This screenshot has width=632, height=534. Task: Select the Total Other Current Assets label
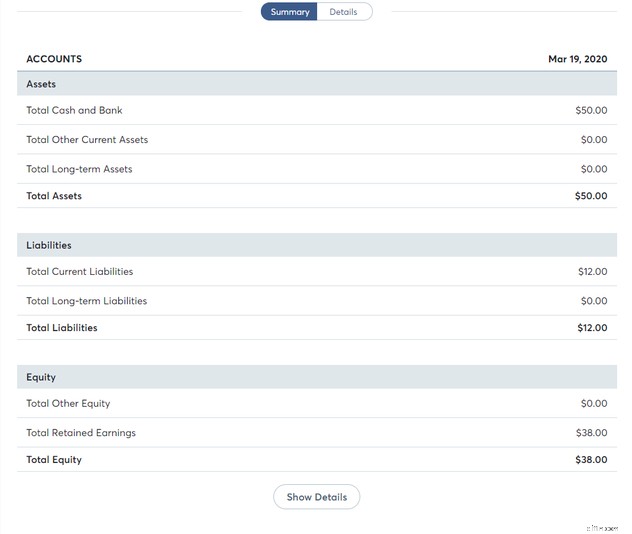87,140
